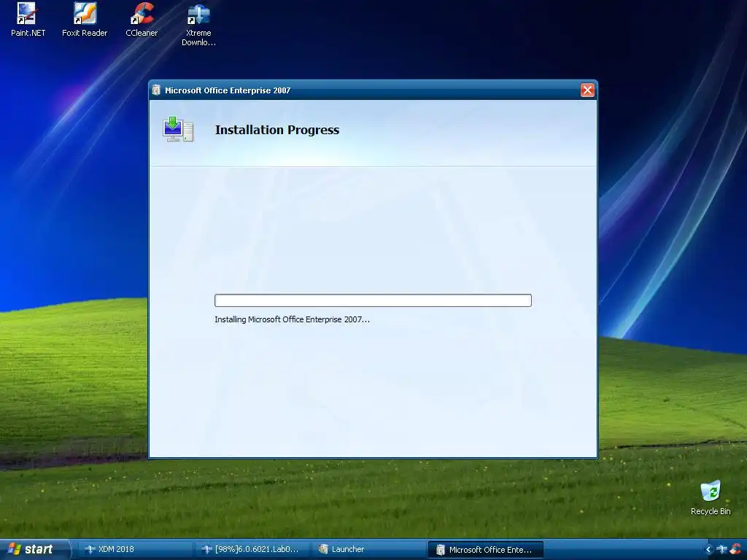Click the Installation Progress computer icon
Image resolution: width=747 pixels, height=560 pixels.
(178, 129)
